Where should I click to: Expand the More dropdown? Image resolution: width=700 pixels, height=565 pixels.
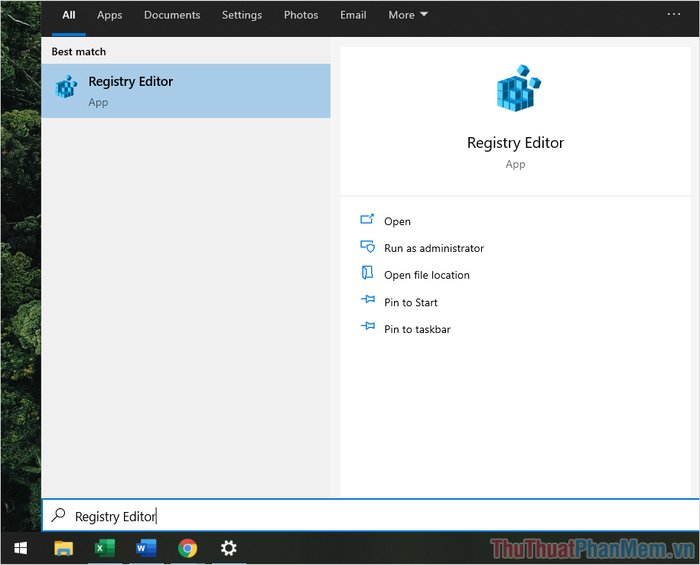click(x=408, y=15)
